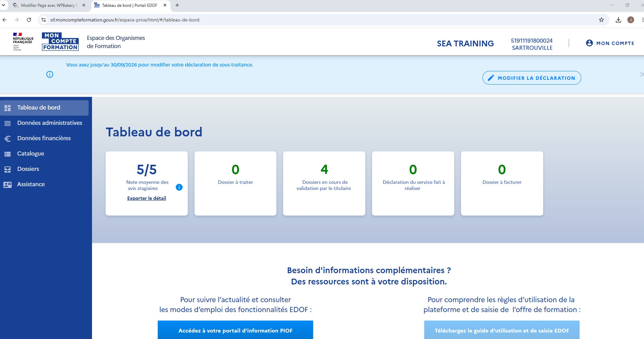Go forward in browser history
This screenshot has height=339, width=644.
[x=17, y=20]
